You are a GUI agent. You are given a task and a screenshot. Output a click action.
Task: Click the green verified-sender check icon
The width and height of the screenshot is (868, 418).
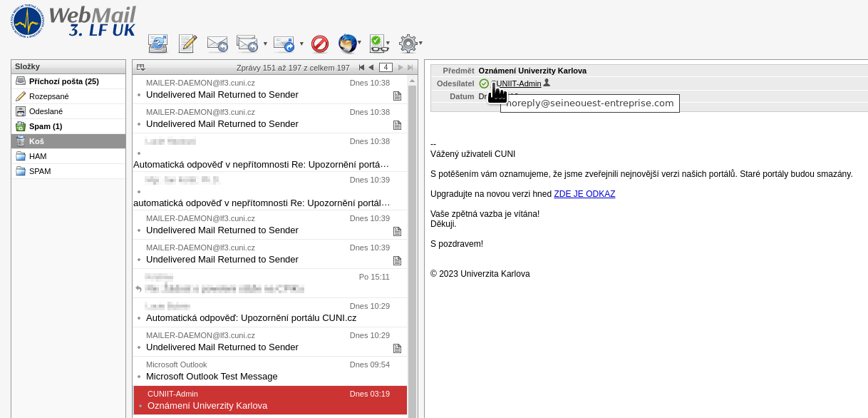coord(484,83)
